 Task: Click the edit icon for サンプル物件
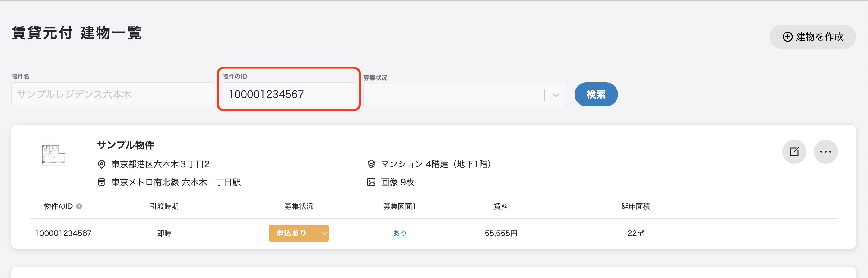[794, 152]
